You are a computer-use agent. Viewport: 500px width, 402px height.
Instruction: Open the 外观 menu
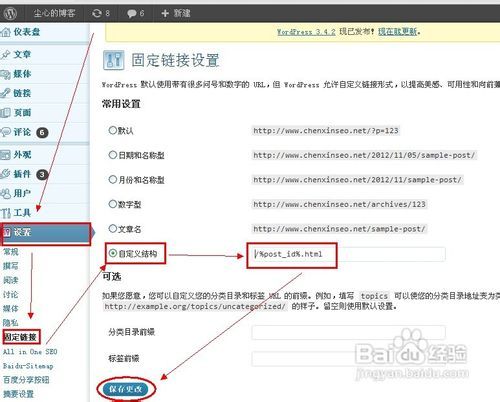(22, 155)
